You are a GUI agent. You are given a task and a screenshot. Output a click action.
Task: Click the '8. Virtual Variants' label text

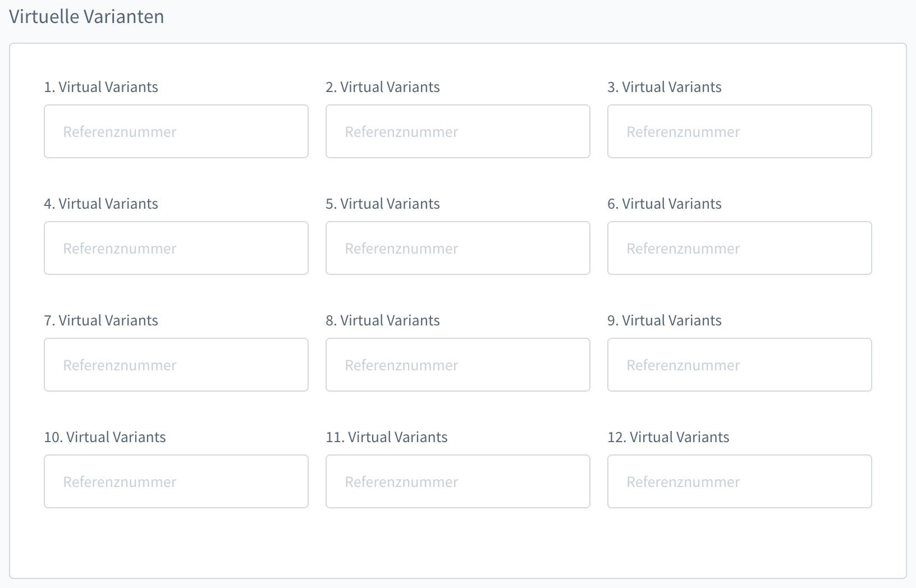[x=383, y=320]
